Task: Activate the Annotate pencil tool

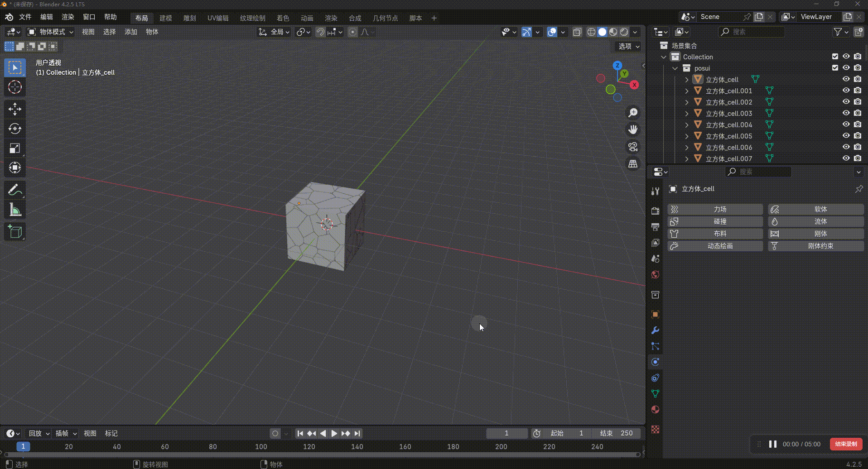Action: click(14, 190)
